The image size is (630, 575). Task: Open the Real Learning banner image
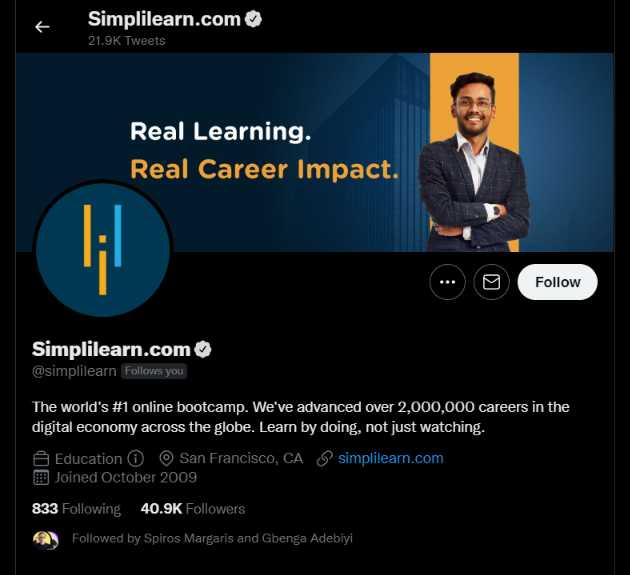click(315, 152)
